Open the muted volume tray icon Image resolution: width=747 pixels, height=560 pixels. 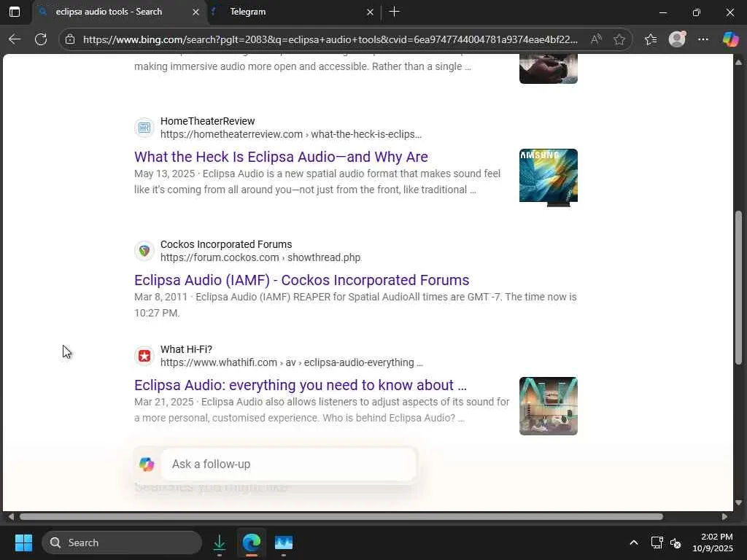click(676, 542)
